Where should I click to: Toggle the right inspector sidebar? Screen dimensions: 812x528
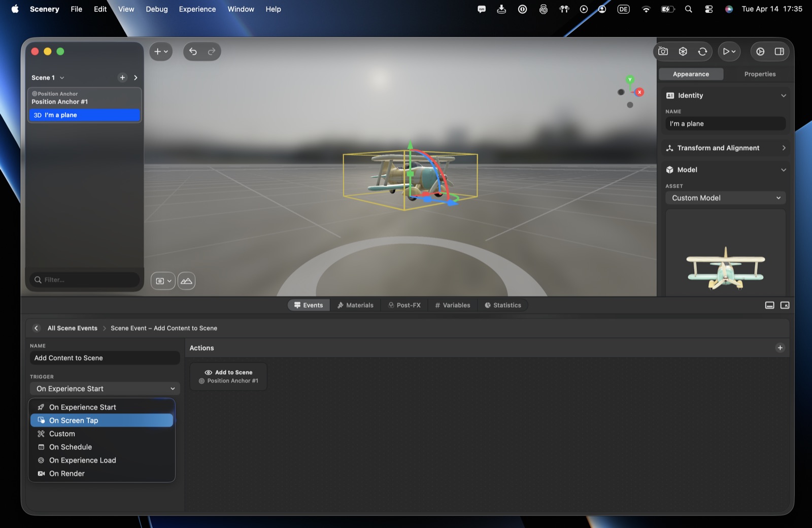[780, 51]
